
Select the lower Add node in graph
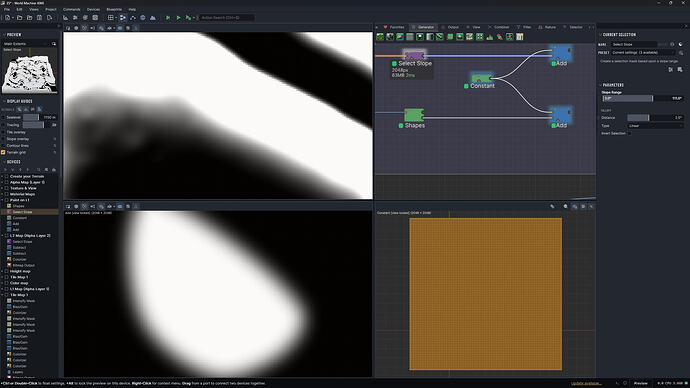(561, 115)
